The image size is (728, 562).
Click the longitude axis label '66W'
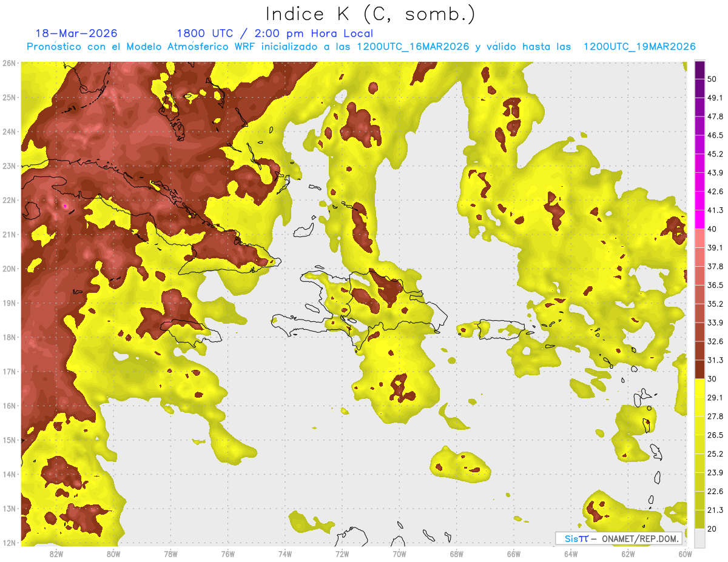pyautogui.click(x=514, y=554)
